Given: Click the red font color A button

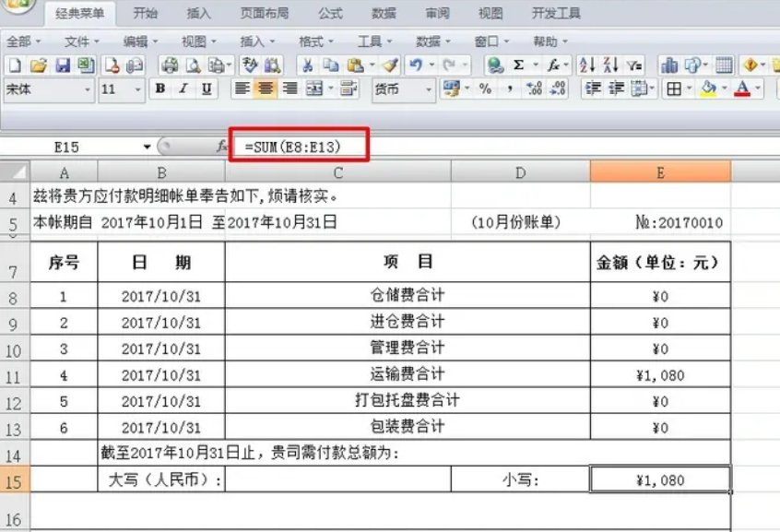Looking at the screenshot, I should [x=742, y=89].
